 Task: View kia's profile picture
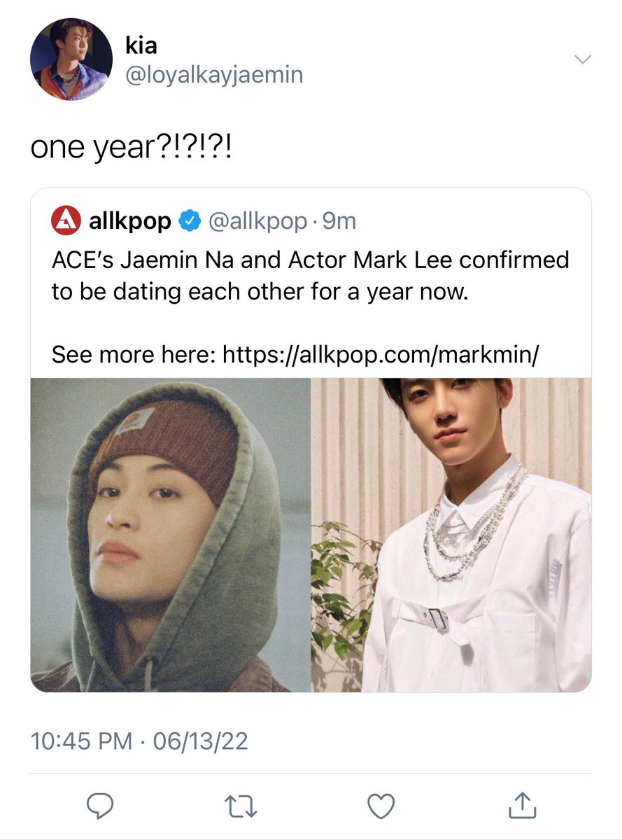click(x=71, y=59)
